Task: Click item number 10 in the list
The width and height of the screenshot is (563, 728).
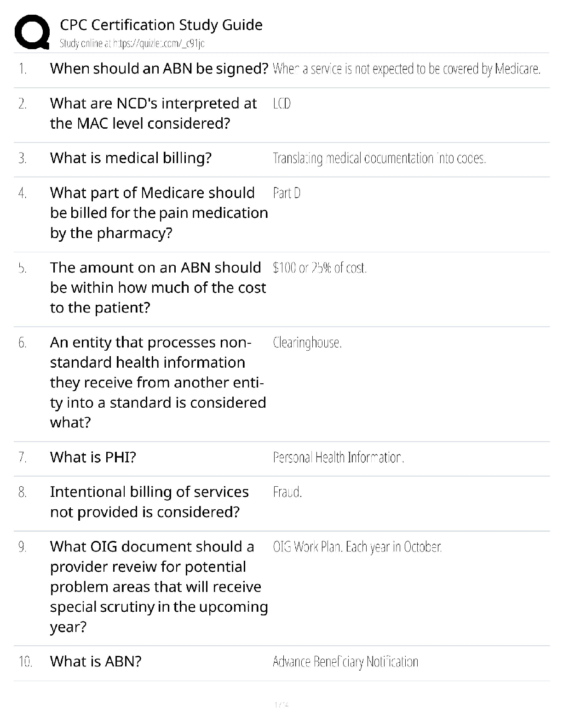Action: click(x=25, y=662)
